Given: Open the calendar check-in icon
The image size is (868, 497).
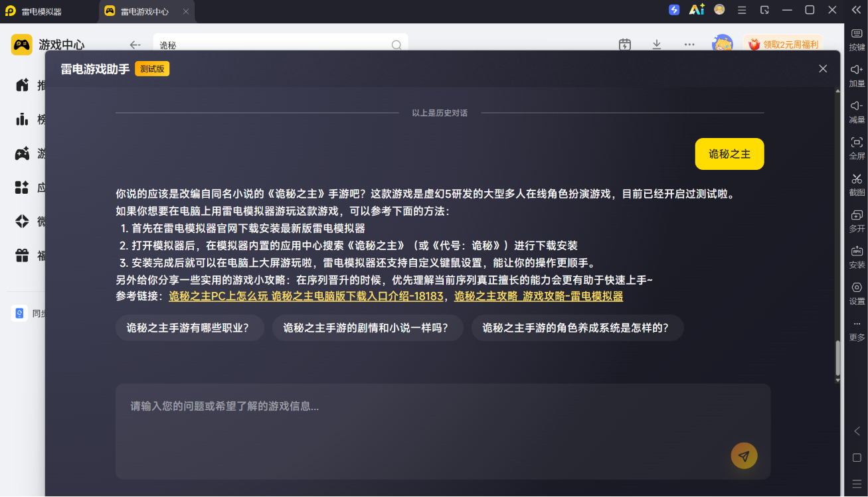Looking at the screenshot, I should click(x=624, y=44).
